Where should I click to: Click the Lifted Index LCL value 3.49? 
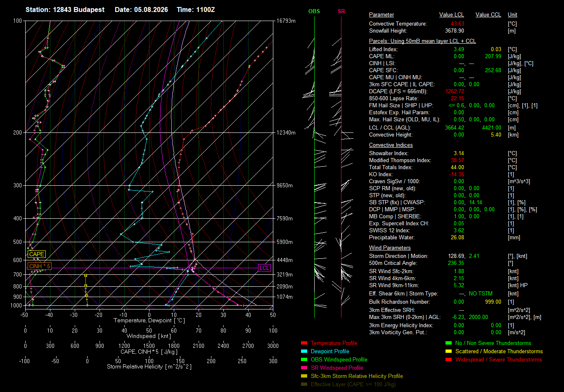(x=459, y=49)
